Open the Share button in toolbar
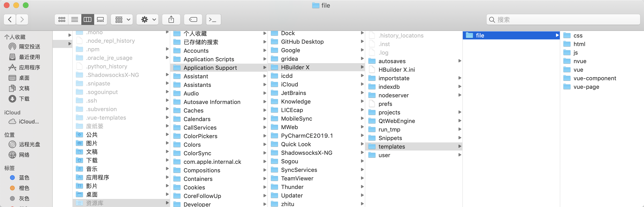This screenshot has height=207, width=644. (171, 19)
